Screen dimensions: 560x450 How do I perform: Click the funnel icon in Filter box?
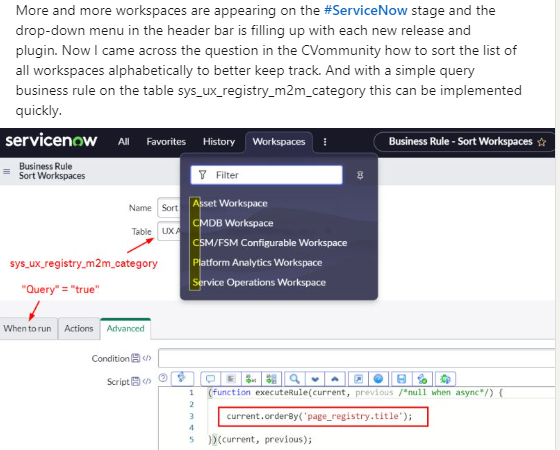pos(202,175)
